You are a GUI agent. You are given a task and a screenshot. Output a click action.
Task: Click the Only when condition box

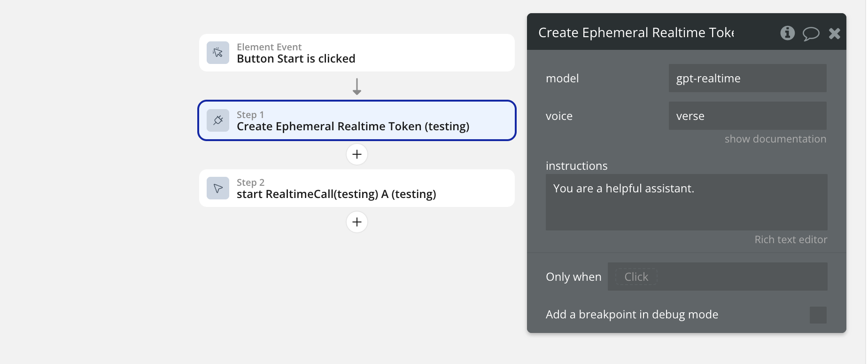[x=718, y=277]
